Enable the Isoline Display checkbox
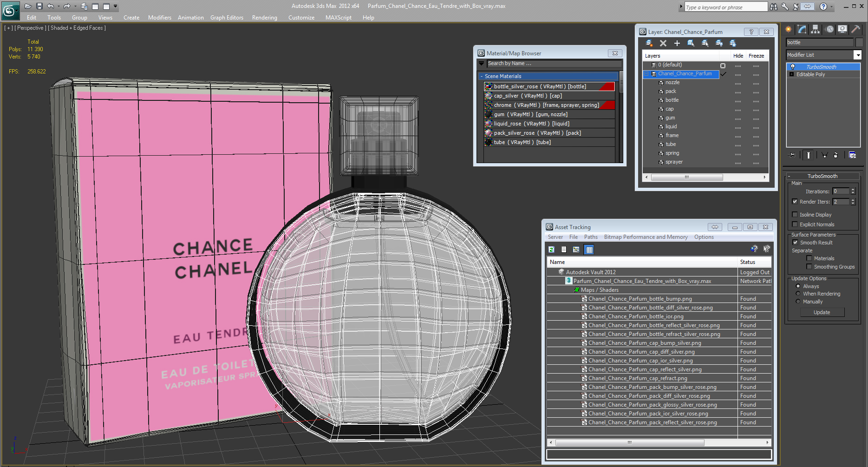This screenshot has width=868, height=467. [795, 215]
